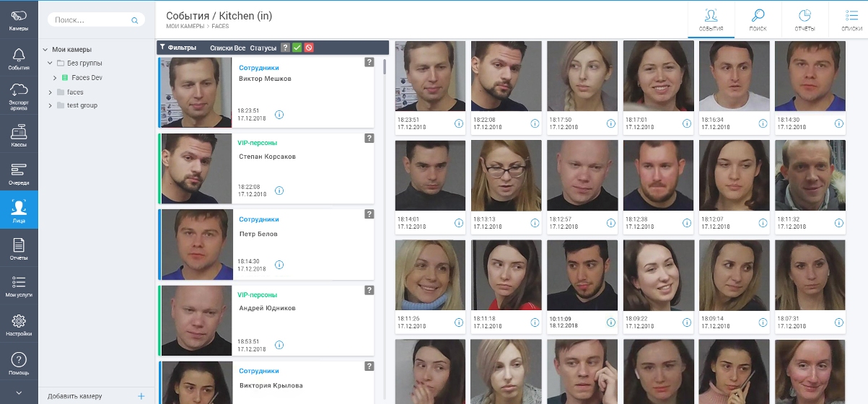Expand the test group folder
The image size is (868, 404).
[x=50, y=105]
